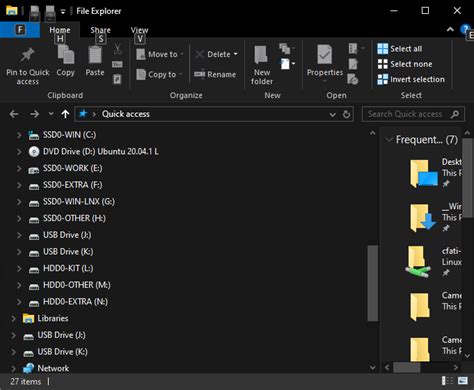The height and width of the screenshot is (390, 474).
Task: Click the Paste shortcut icon
Action: pyautogui.click(x=117, y=79)
